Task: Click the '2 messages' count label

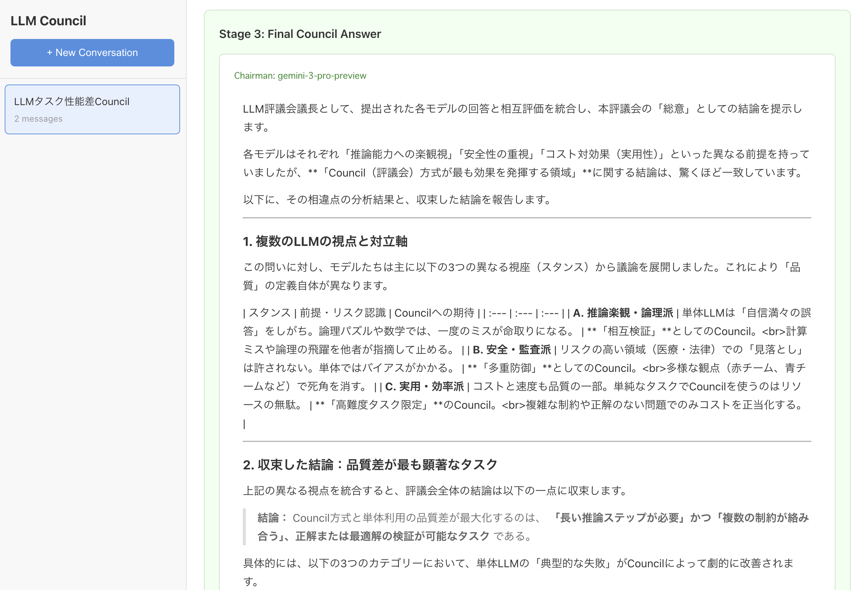Action: [38, 119]
